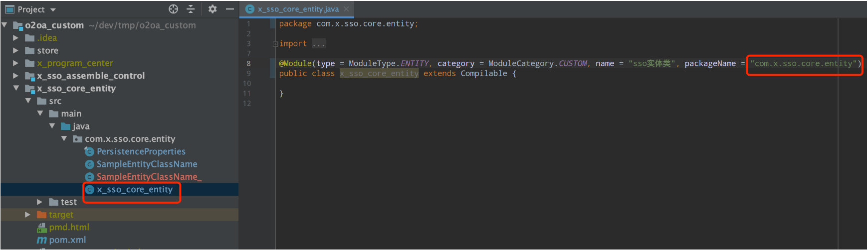The width and height of the screenshot is (868, 250).
Task: Unfold the collapsed import block
Action: (275, 44)
